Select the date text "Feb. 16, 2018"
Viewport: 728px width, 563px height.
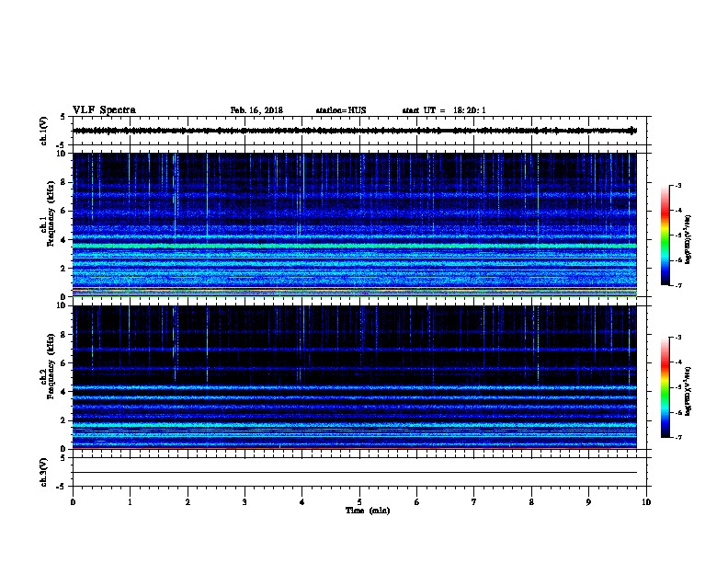[x=256, y=110]
